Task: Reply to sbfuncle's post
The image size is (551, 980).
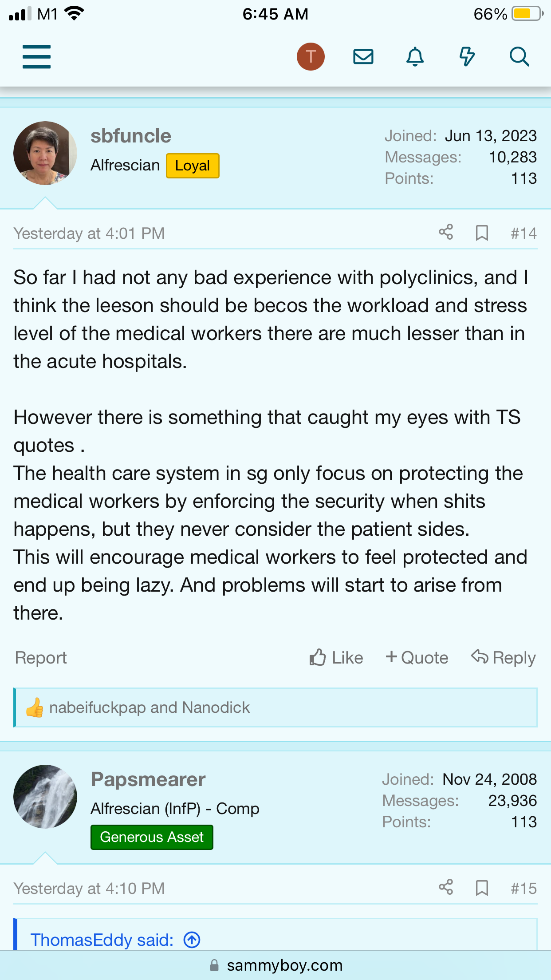Action: point(504,657)
